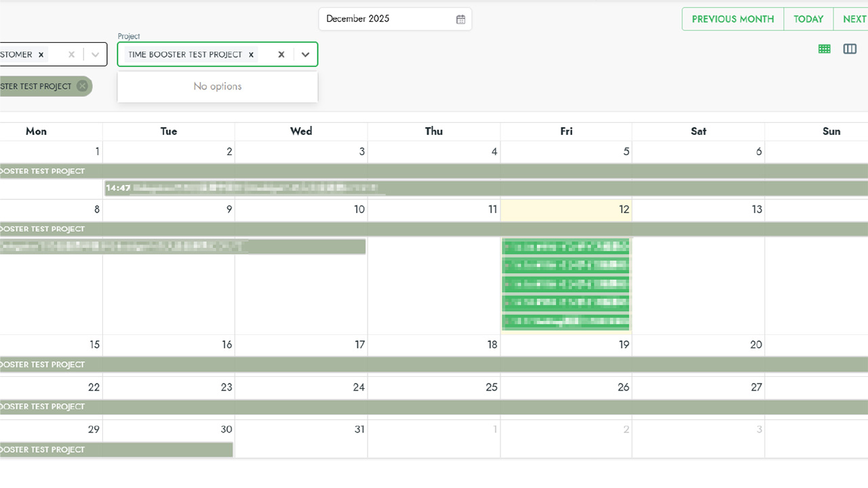Jump to TODAY in calendar

pyautogui.click(x=808, y=19)
